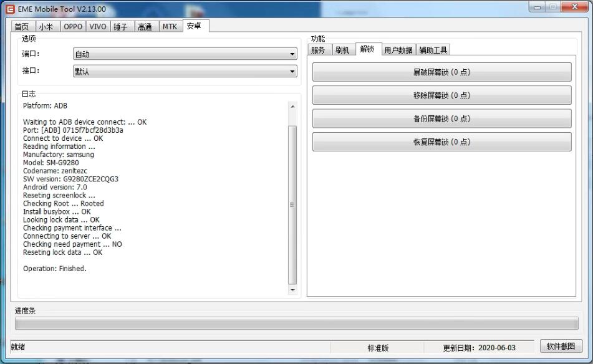
Task: Click the 'Connect to device ... OK' log line
Action: coord(63,138)
